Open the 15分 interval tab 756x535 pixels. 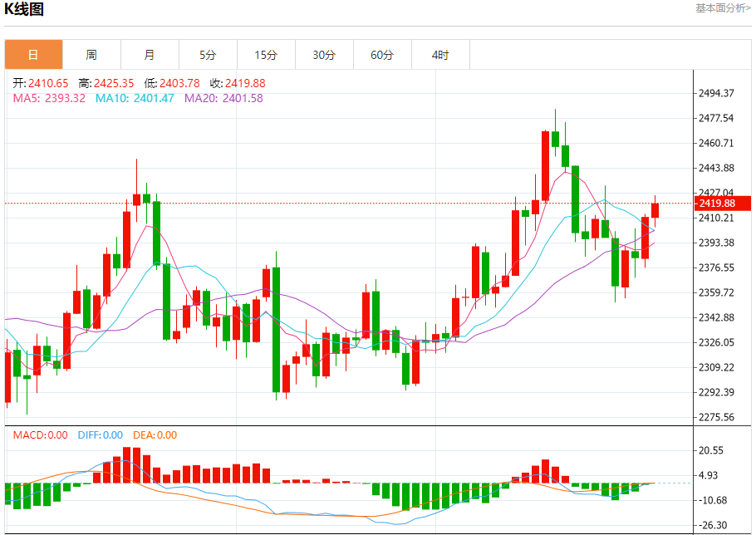(266, 55)
